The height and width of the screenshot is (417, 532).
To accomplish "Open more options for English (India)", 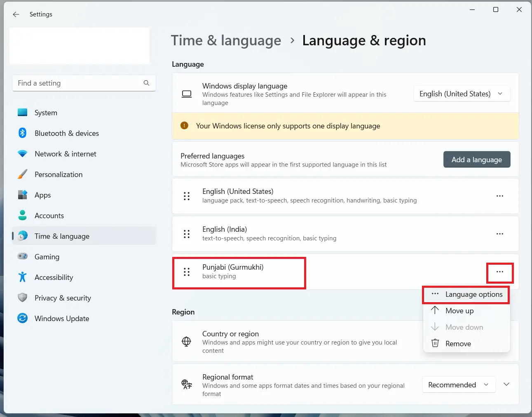I will pyautogui.click(x=500, y=234).
